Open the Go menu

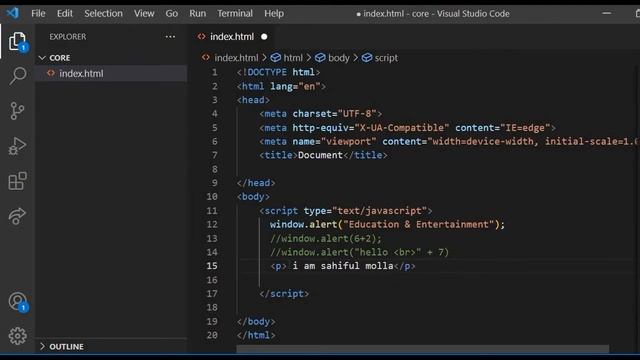point(171,13)
